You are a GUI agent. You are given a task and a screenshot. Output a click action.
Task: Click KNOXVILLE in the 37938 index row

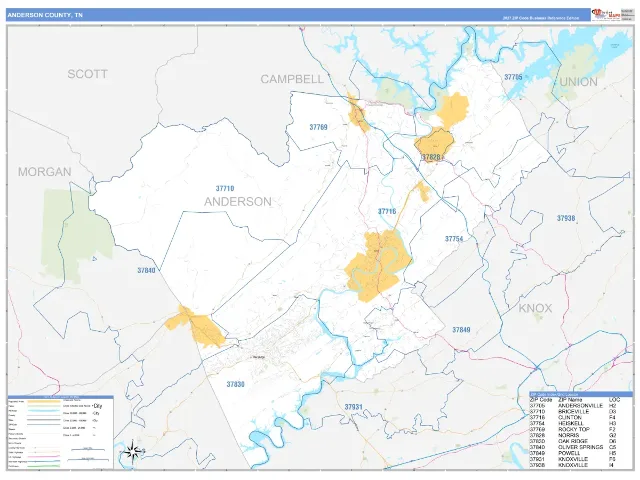click(x=573, y=465)
